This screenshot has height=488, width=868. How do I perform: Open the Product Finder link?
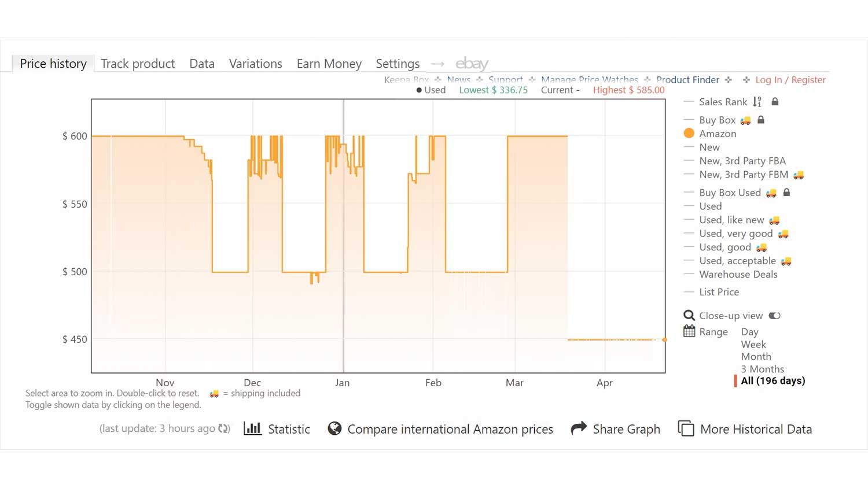[x=687, y=80]
